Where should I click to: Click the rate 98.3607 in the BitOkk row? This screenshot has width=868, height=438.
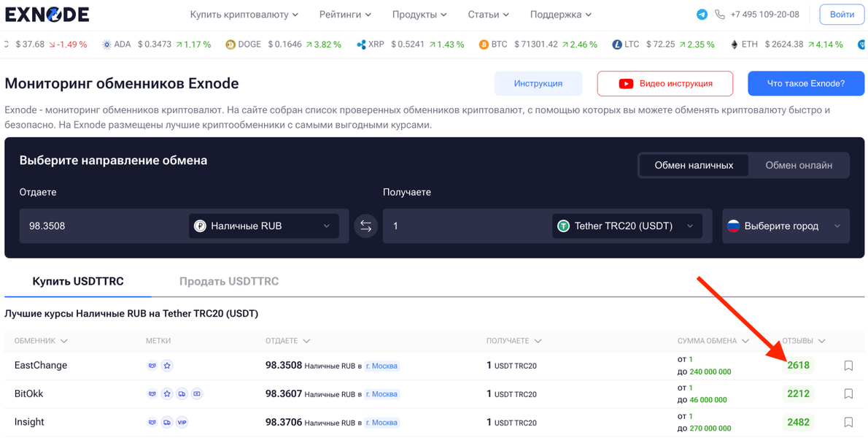click(x=284, y=393)
